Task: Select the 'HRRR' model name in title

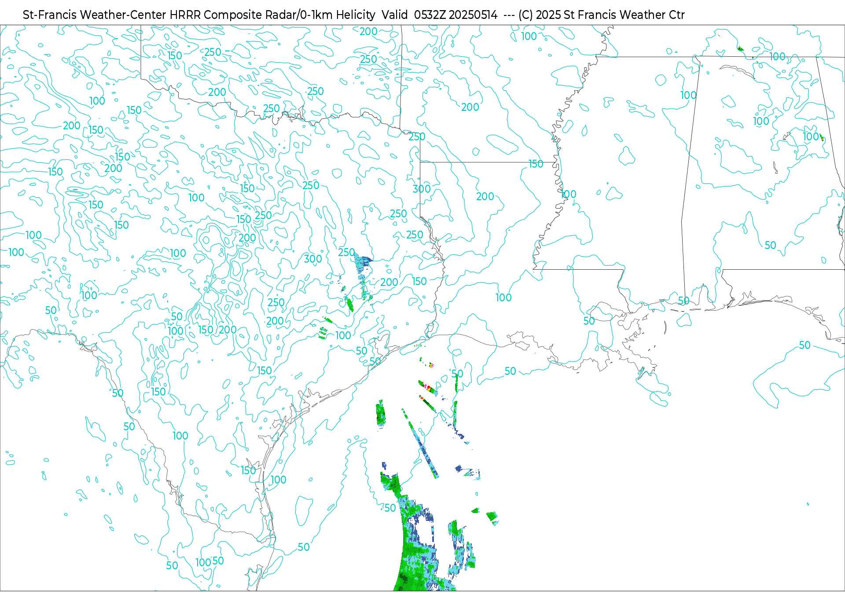Action: click(185, 15)
